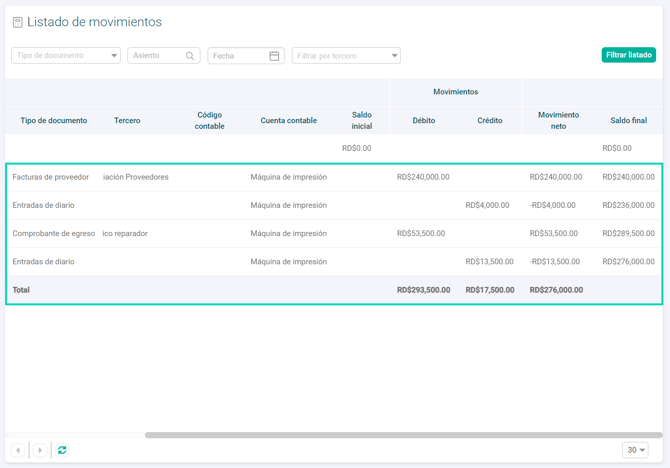This screenshot has height=468, width=670.
Task: Click the Movimiento neto column header
Action: point(558,121)
